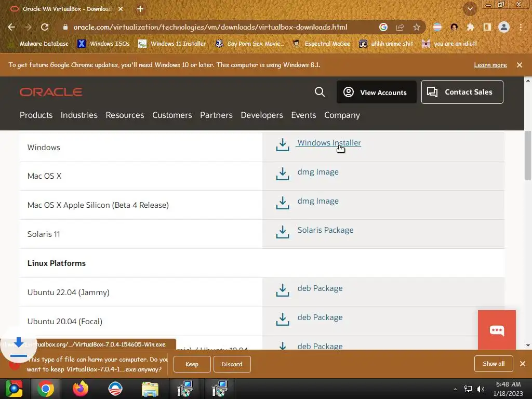The height and width of the screenshot is (399, 532).
Task: Click the Windows Installer download link
Action: point(329,143)
